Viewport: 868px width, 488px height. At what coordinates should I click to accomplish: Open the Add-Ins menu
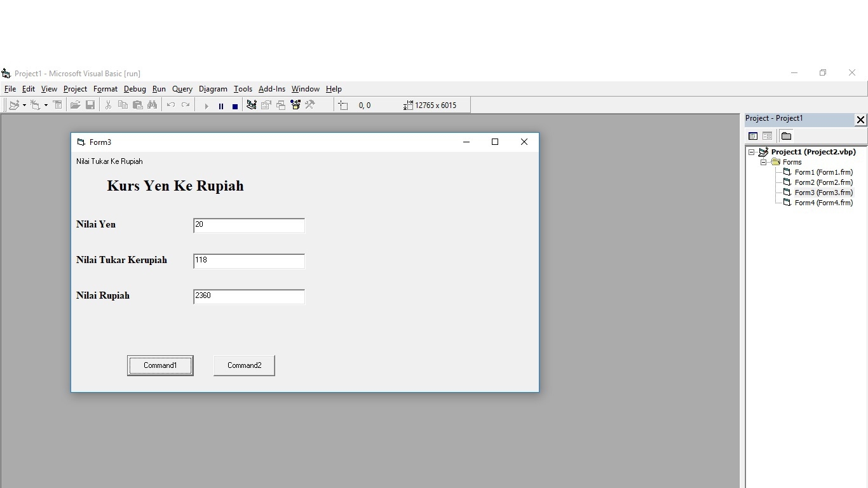coord(271,89)
